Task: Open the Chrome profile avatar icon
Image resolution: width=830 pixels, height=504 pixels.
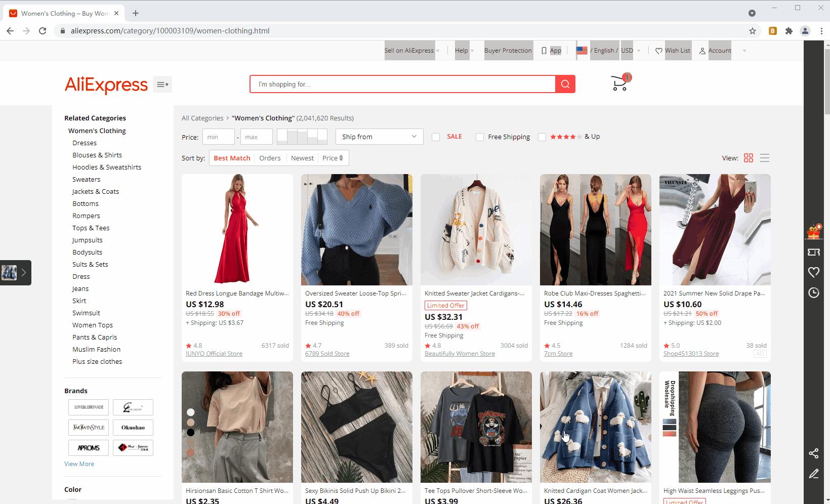Action: point(805,31)
